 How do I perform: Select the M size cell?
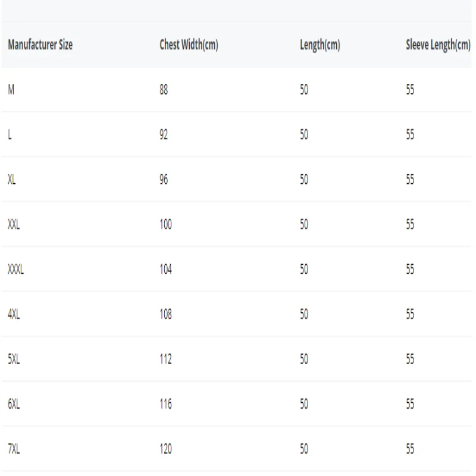click(x=11, y=90)
